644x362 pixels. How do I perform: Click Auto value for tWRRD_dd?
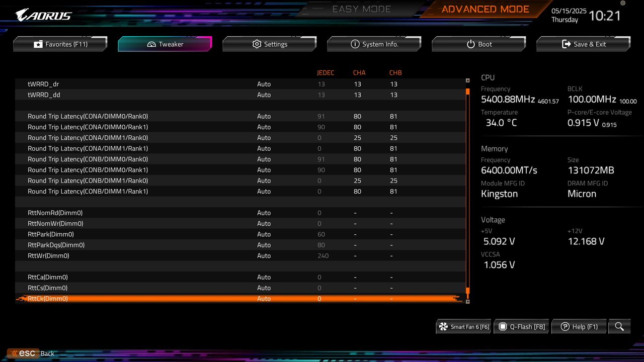(x=264, y=95)
